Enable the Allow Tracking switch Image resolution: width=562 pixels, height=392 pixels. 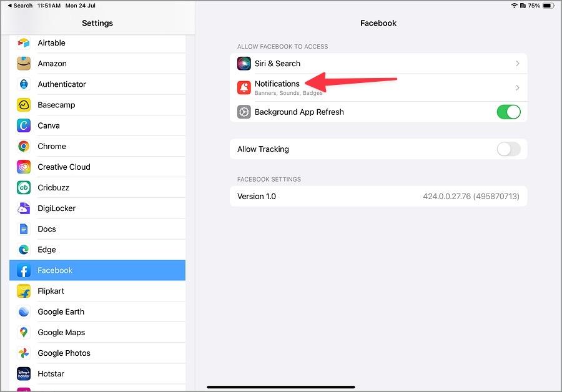508,149
